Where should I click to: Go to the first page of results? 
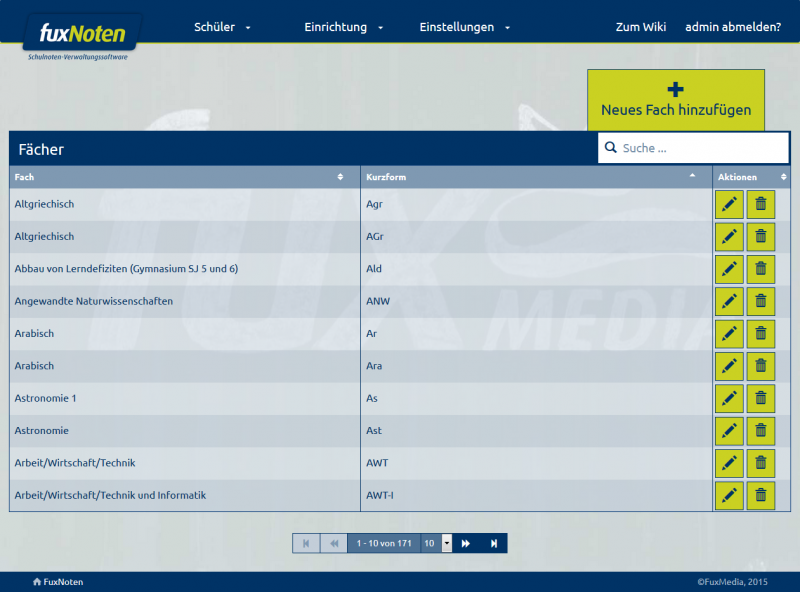(306, 544)
